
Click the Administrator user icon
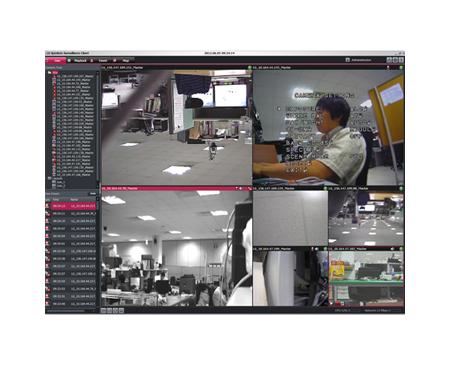click(x=347, y=60)
